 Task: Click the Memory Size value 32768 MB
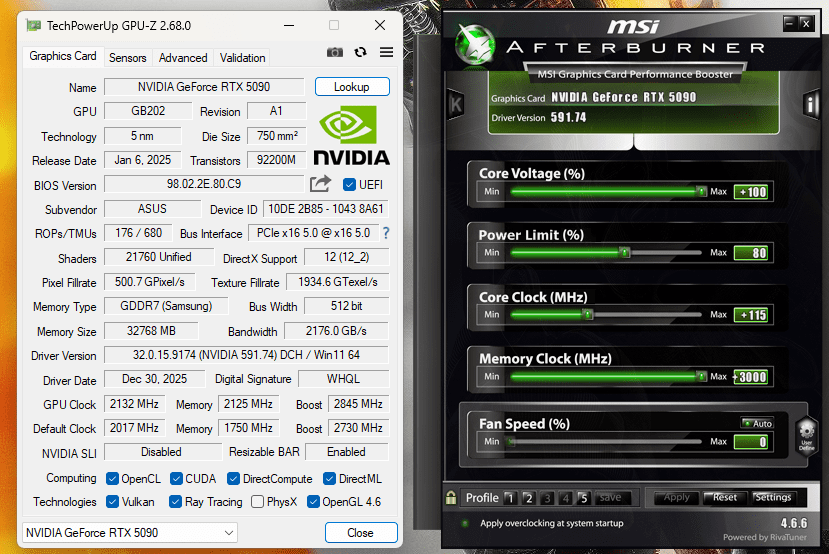(x=151, y=331)
